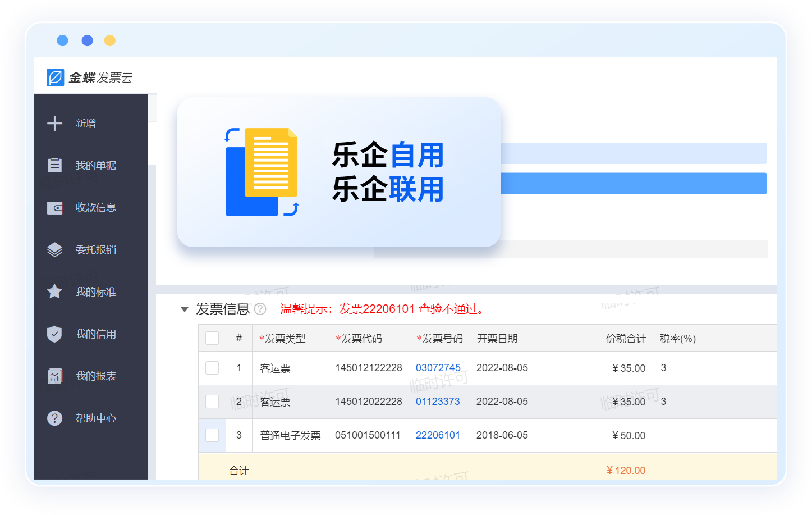Click the help icon beside 发票信息
Image resolution: width=812 pixels, height=515 pixels.
coord(260,309)
